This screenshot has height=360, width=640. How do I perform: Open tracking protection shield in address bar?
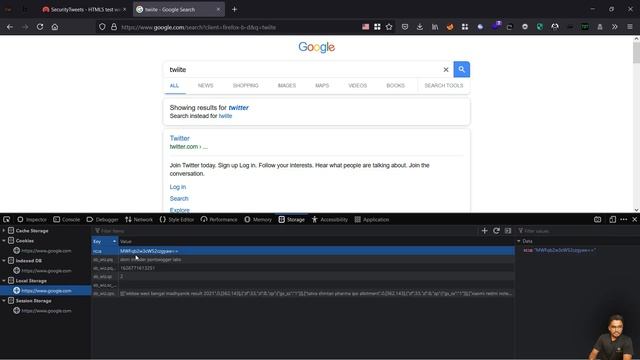pyautogui.click(x=102, y=27)
